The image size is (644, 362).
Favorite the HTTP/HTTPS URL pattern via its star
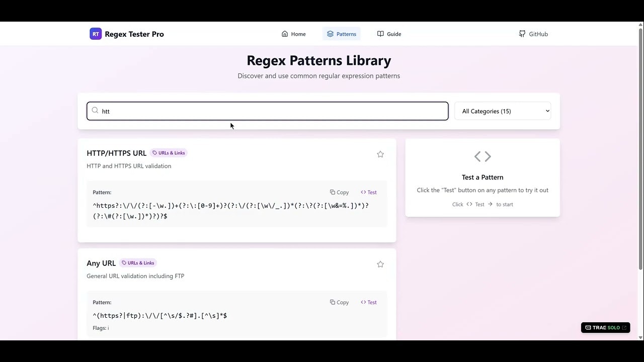pyautogui.click(x=380, y=154)
